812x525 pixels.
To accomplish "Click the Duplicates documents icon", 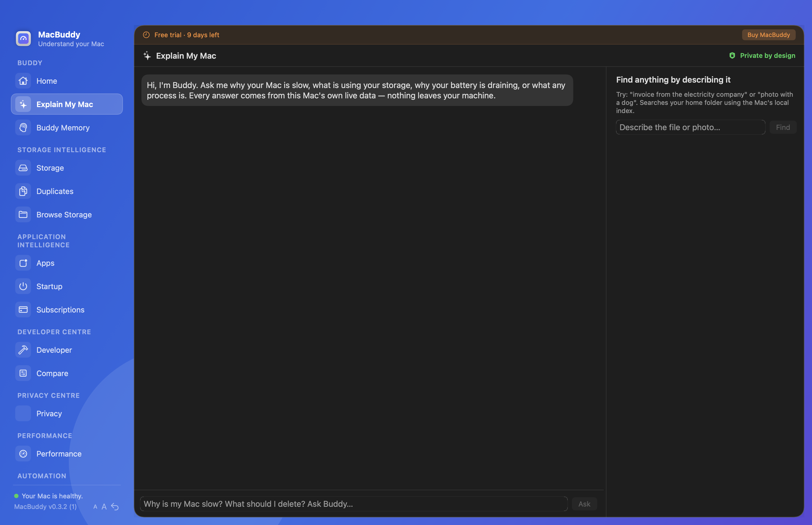I will point(23,191).
